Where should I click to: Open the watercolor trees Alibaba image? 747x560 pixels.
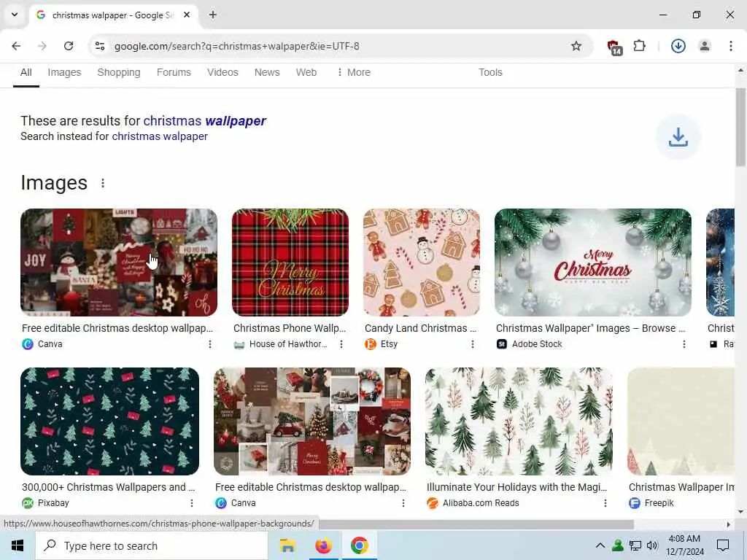[x=519, y=421]
